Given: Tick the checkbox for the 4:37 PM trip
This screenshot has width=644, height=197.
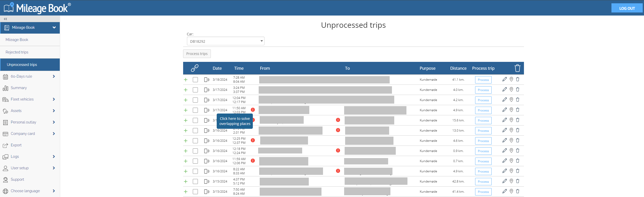Looking at the screenshot, I should [x=195, y=181].
